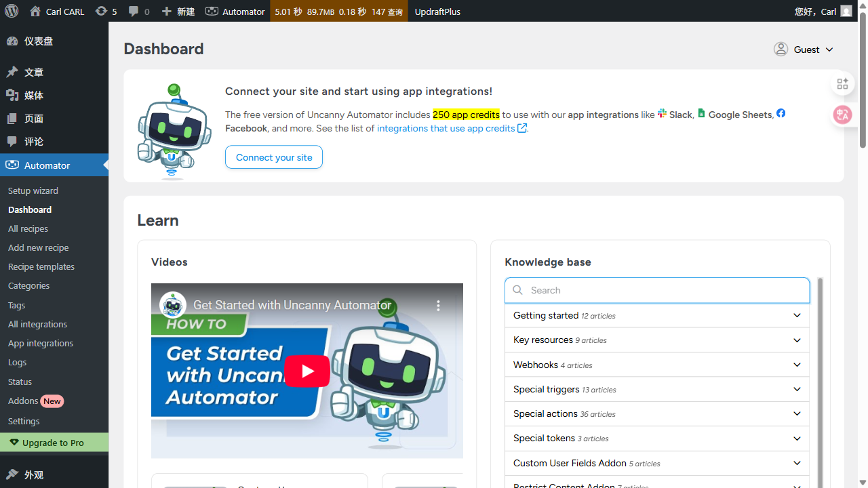Open the updates icon showing 5
Screen dimensions: 868x488
101,11
